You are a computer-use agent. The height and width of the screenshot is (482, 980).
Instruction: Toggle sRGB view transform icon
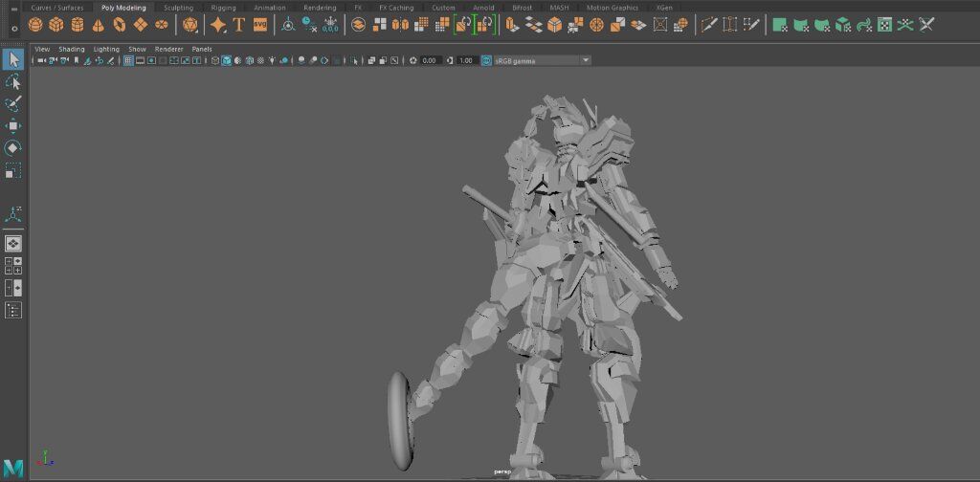click(x=487, y=60)
